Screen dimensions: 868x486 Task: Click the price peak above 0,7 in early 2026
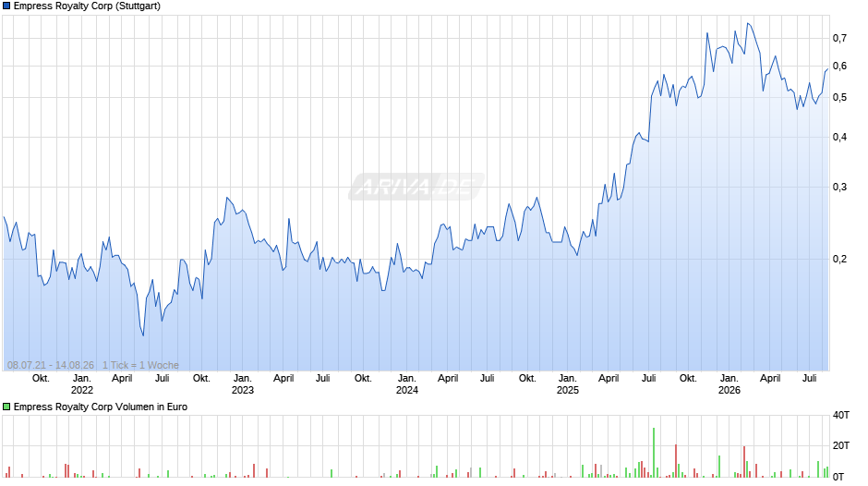(x=748, y=23)
